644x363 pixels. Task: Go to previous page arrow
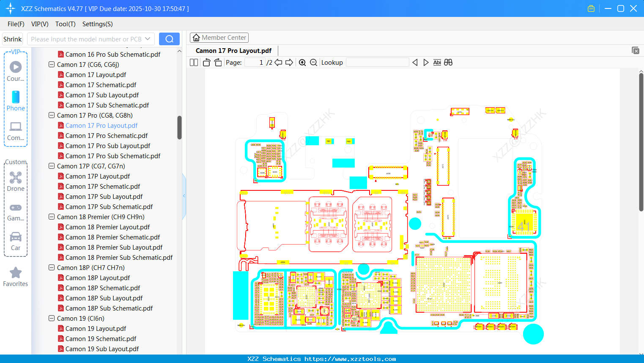click(x=278, y=63)
